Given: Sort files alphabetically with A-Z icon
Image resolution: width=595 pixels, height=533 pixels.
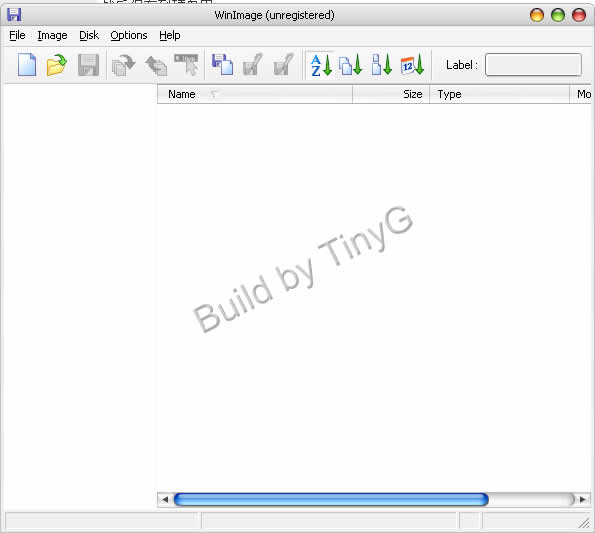Looking at the screenshot, I should tap(321, 65).
